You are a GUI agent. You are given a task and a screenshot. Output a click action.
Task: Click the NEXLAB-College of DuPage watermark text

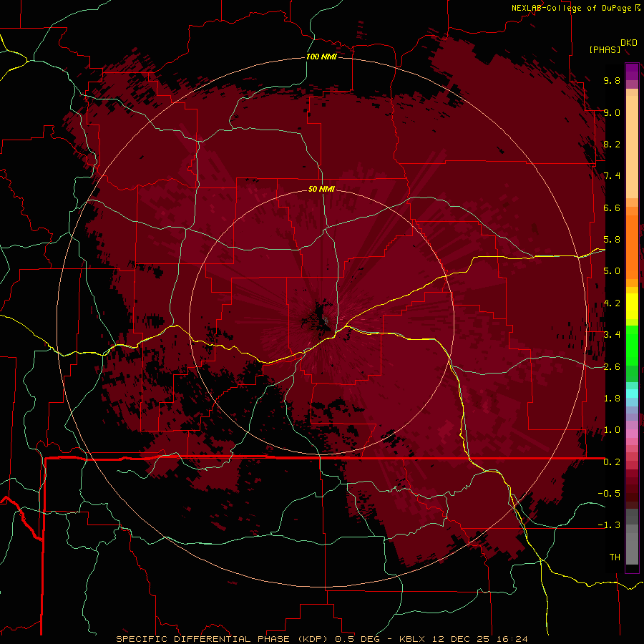pyautogui.click(x=572, y=8)
